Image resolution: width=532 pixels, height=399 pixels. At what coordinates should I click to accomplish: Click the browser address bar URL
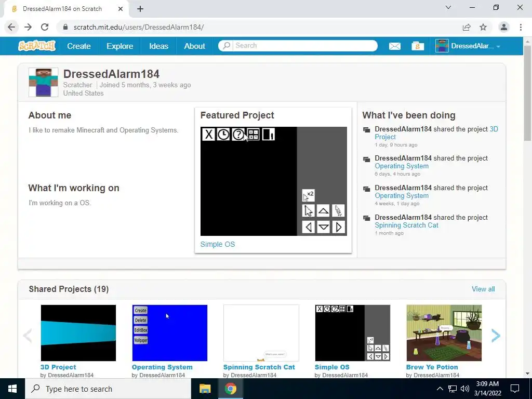point(138,27)
